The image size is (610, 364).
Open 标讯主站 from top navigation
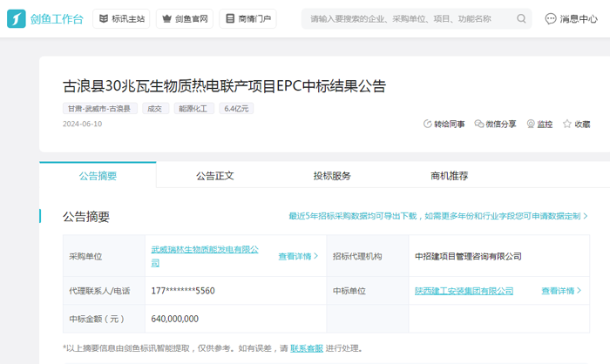tap(121, 18)
